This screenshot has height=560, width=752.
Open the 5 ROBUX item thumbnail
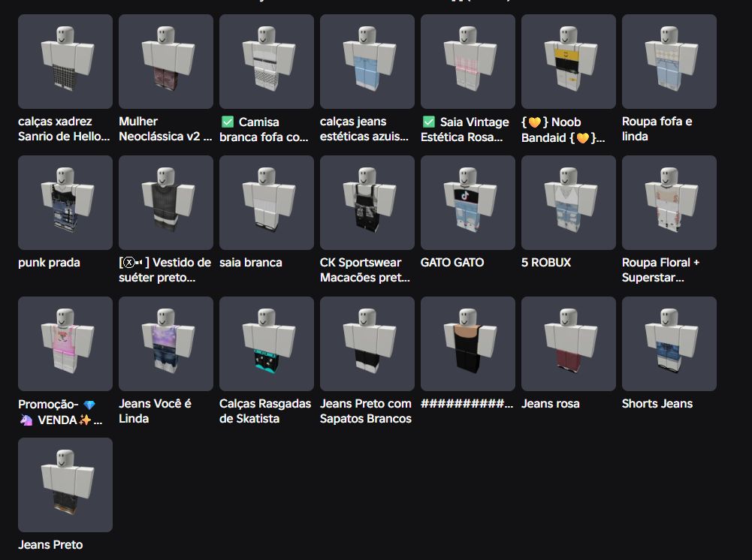(569, 203)
